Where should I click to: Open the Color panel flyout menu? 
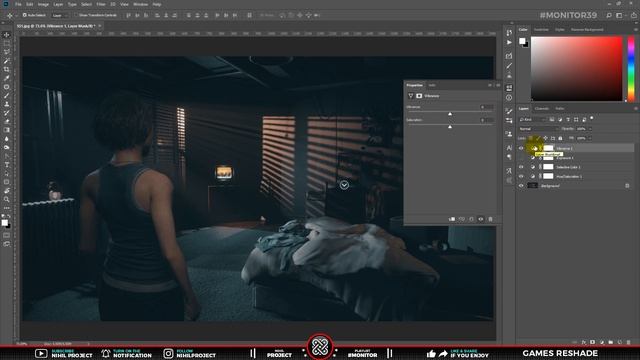(x=636, y=30)
